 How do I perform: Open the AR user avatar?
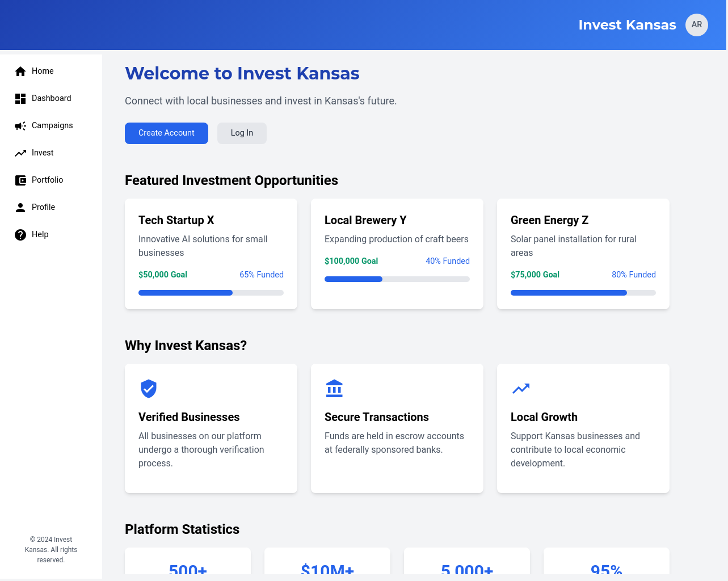click(696, 25)
